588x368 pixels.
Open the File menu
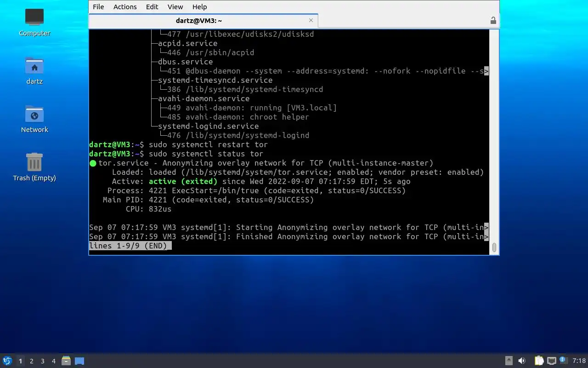coord(98,7)
